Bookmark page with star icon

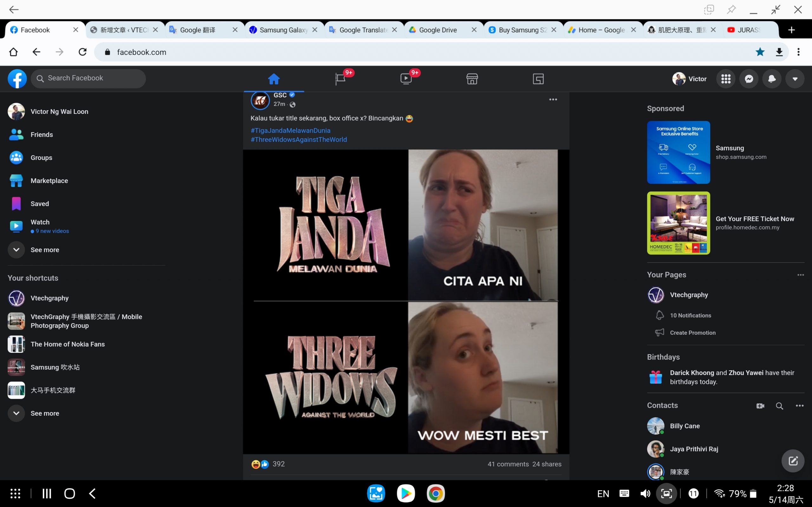click(760, 52)
